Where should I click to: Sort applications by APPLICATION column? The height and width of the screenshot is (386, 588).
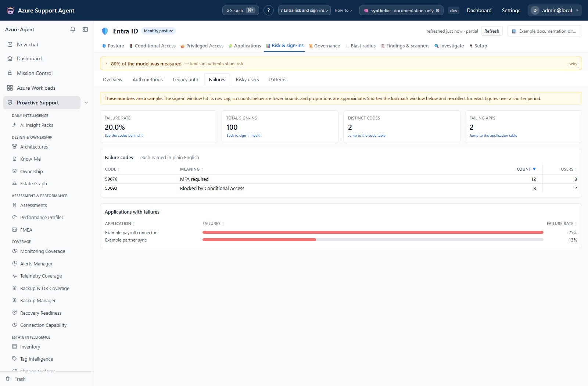click(120, 224)
